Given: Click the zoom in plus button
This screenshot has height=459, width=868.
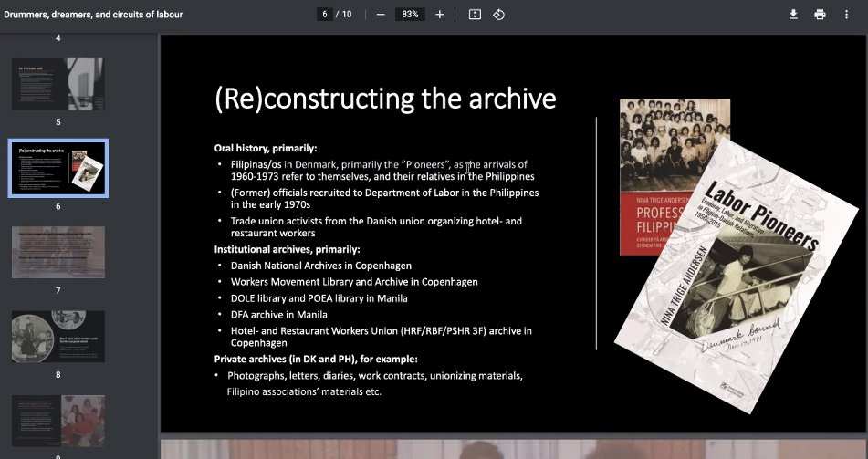Looking at the screenshot, I should pyautogui.click(x=440, y=15).
